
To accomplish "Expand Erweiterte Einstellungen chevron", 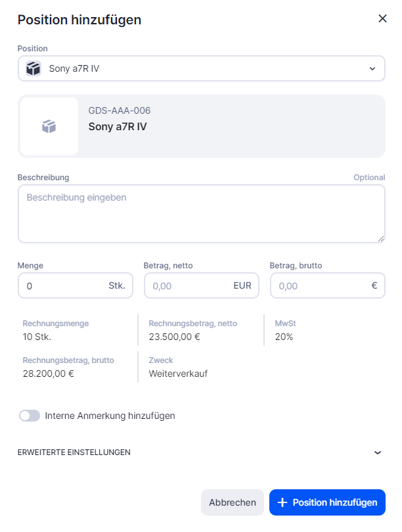I will 377,452.
